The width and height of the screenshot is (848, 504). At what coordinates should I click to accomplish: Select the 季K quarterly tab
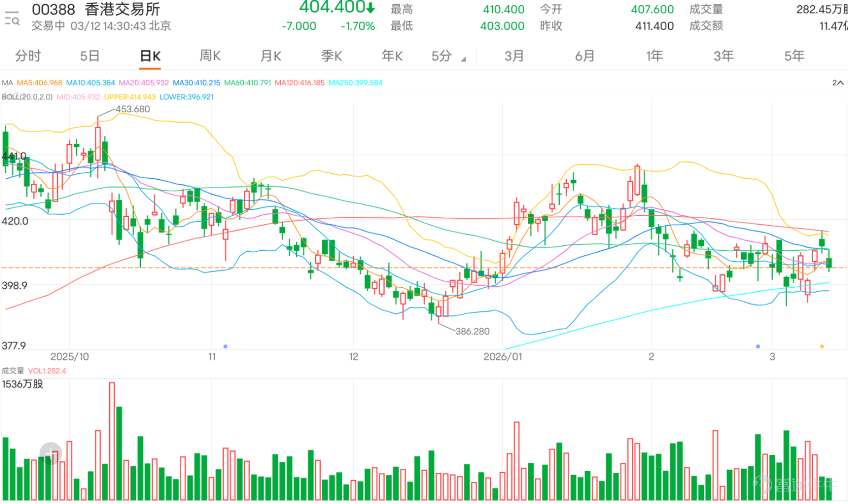tap(331, 56)
